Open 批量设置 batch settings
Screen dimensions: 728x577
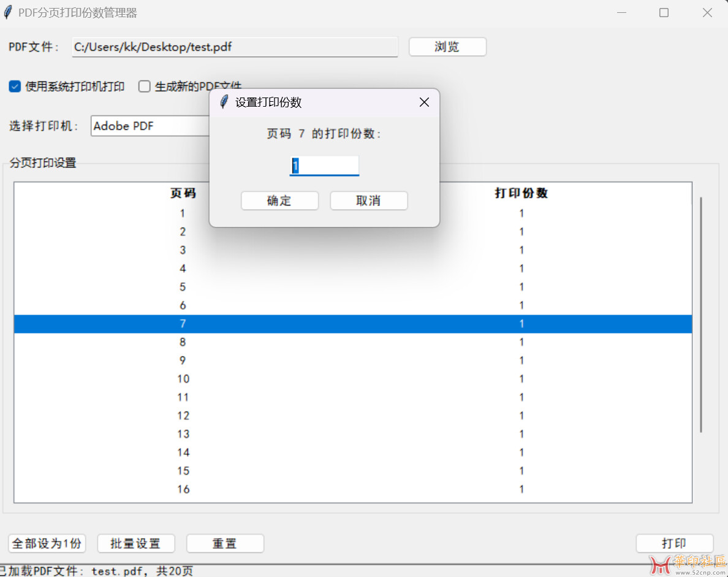point(136,543)
